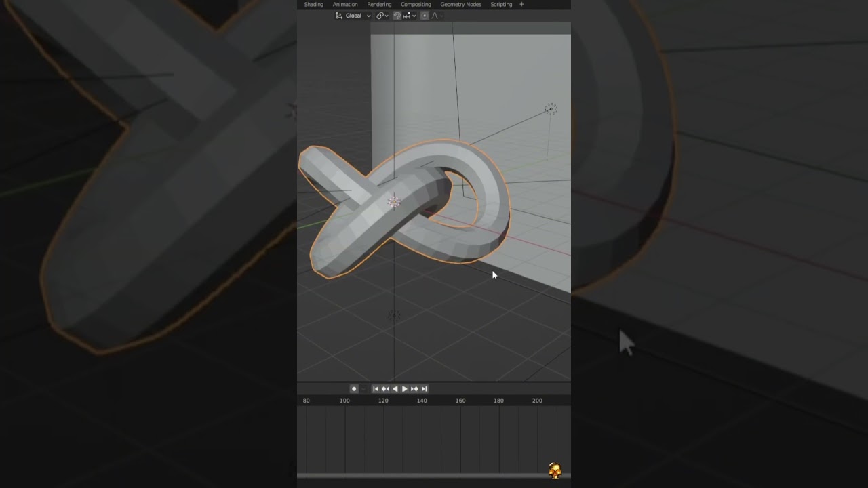Screen dimensions: 868x488
Task: Jump to the first frame of the animation
Action: click(376, 389)
